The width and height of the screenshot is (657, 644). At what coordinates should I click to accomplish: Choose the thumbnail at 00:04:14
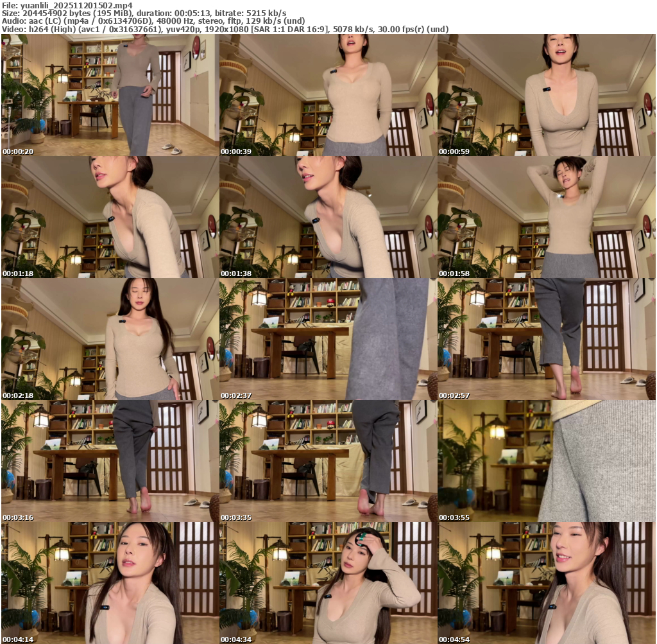tap(110, 583)
